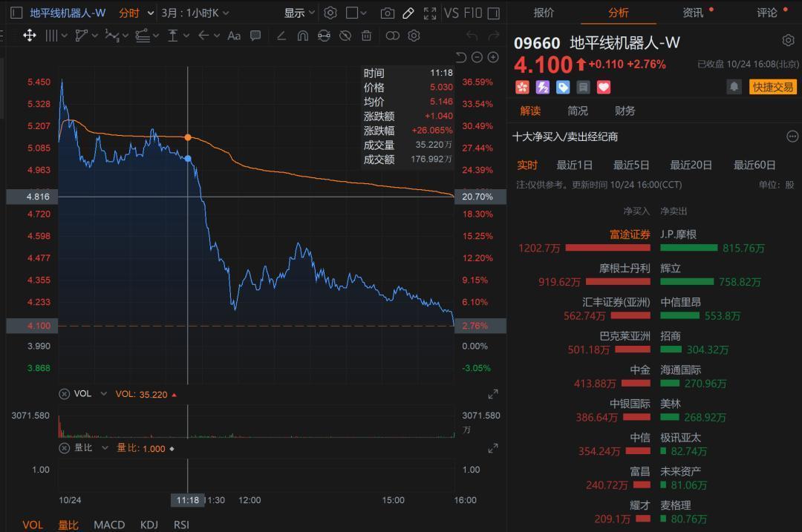Open the 分时 chart type dropdown arrow
Viewport: 802px width, 532px height.
point(151,13)
